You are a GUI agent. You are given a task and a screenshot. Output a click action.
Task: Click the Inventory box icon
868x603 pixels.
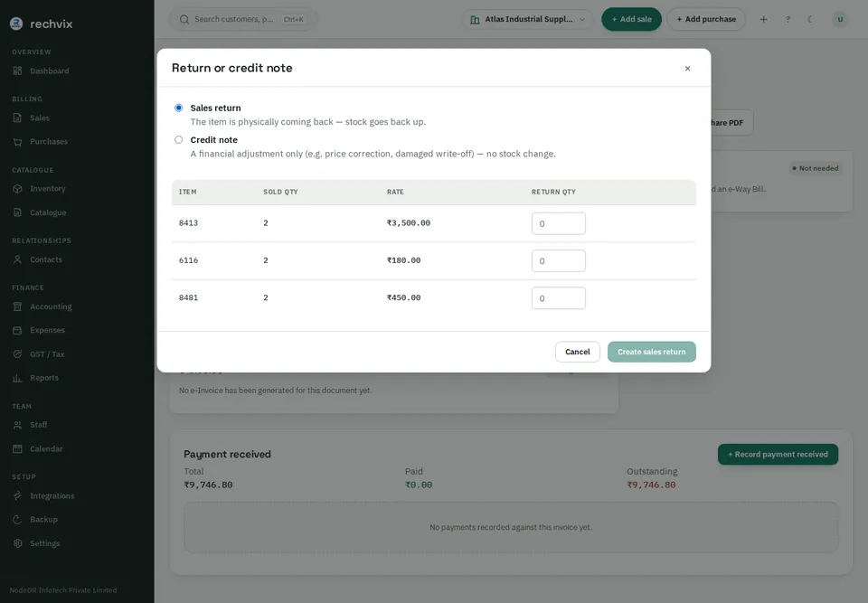(18, 189)
